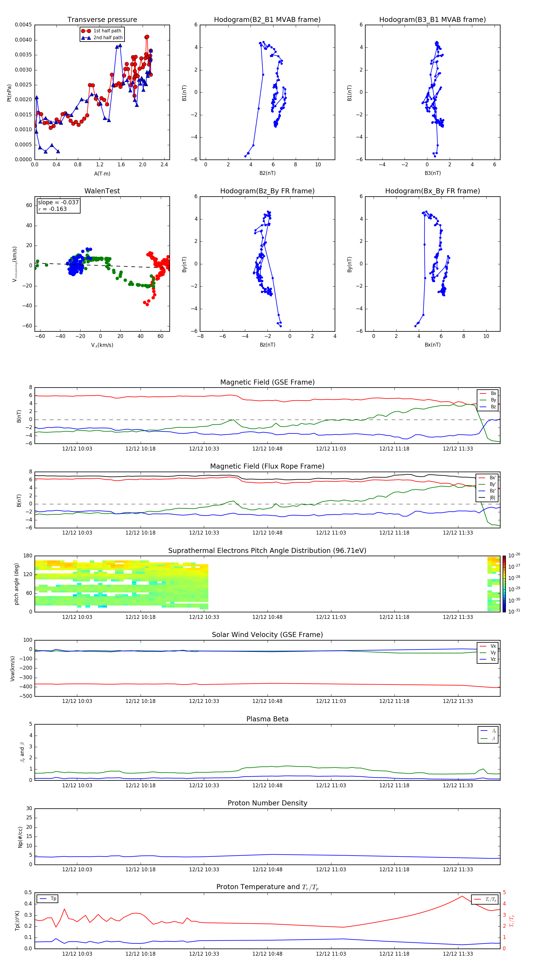Click the "Bz(nT)" x-axis label
The width and height of the screenshot is (535, 980).
tap(267, 345)
